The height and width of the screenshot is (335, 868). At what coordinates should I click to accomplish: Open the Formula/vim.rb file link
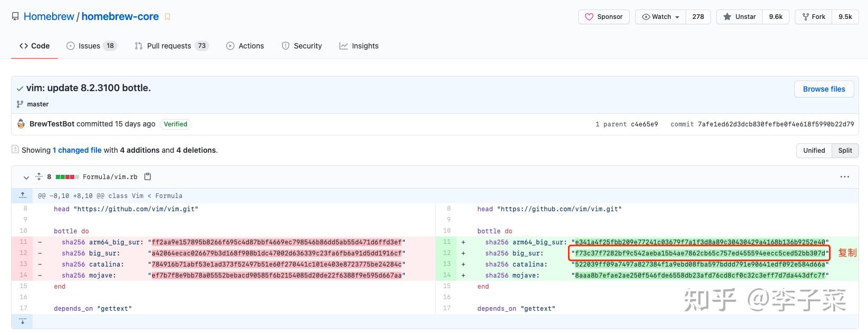[110, 177]
